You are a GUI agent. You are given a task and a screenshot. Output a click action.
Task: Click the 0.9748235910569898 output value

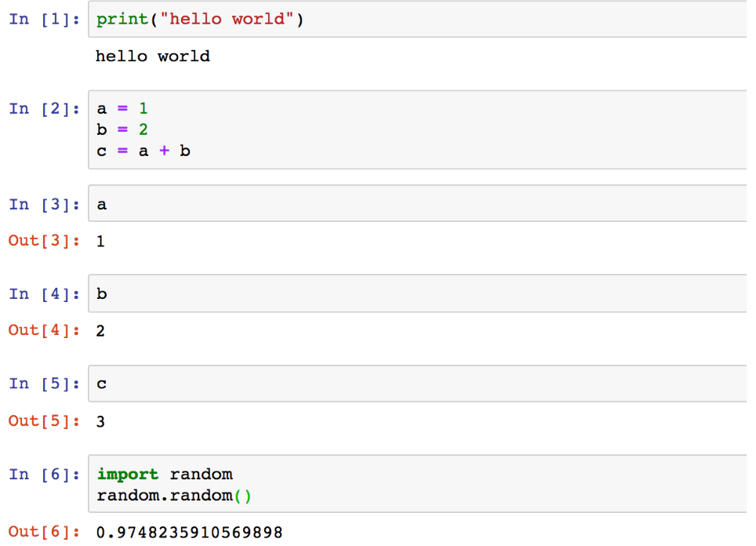[x=189, y=533]
